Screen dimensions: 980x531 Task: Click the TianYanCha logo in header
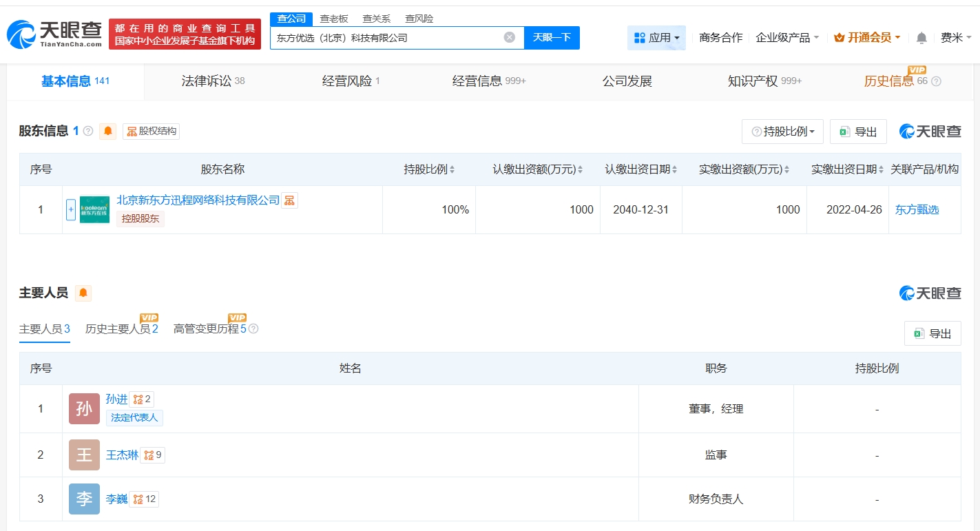pyautogui.click(x=55, y=33)
